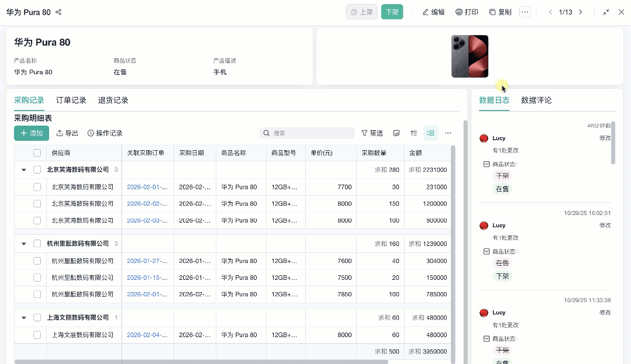631x364 pixels.
Task: Switch to the 采购记录 tab
Action: [x=29, y=100]
